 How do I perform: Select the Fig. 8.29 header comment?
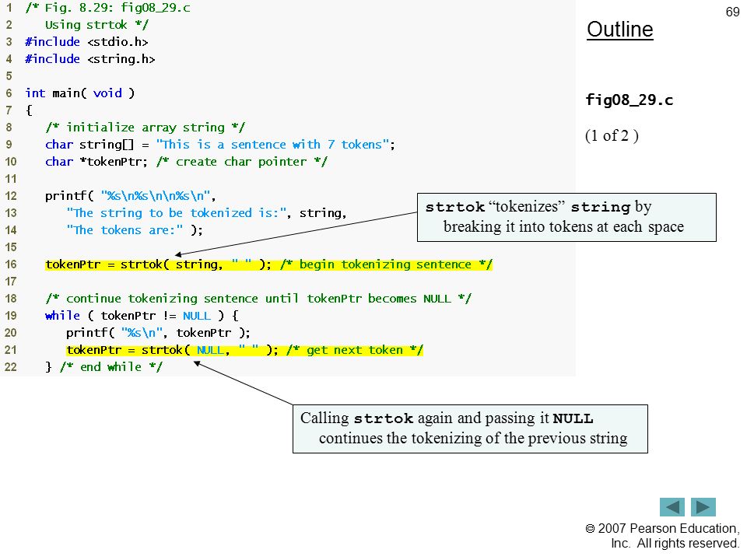pos(107,8)
